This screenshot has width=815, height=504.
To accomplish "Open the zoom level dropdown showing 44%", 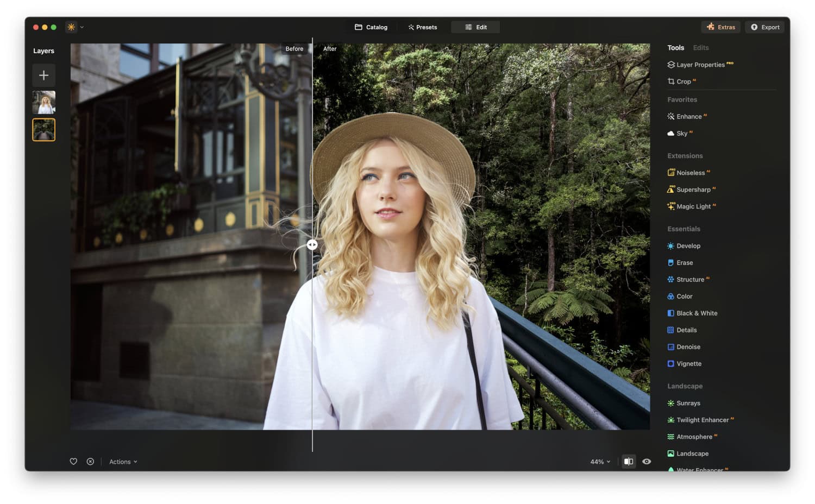I will pyautogui.click(x=599, y=461).
